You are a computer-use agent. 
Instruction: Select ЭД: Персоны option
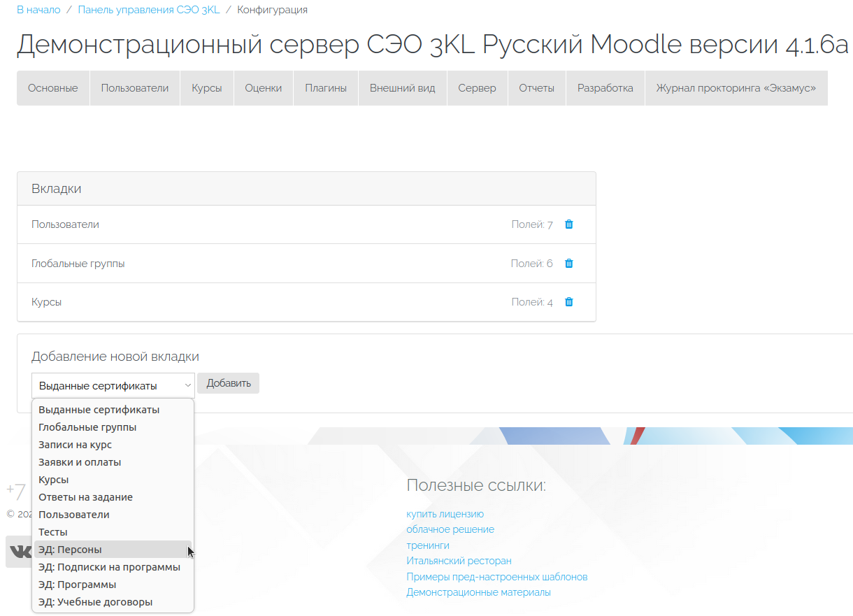(113, 550)
